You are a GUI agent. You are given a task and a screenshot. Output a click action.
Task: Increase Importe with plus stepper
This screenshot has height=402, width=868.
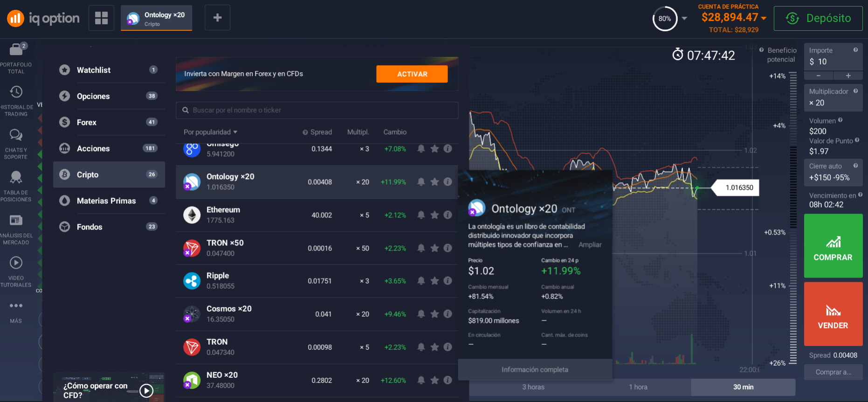tap(848, 76)
